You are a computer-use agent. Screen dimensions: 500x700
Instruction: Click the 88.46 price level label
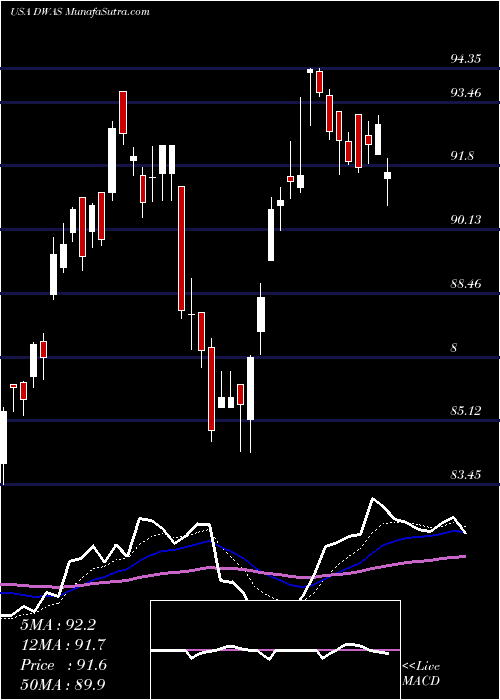[466, 283]
